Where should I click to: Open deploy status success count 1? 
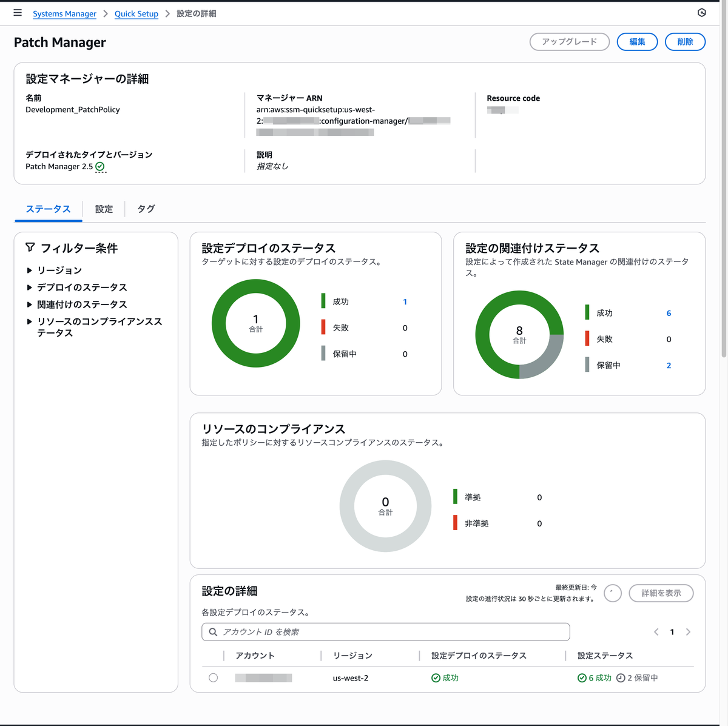pyautogui.click(x=405, y=302)
